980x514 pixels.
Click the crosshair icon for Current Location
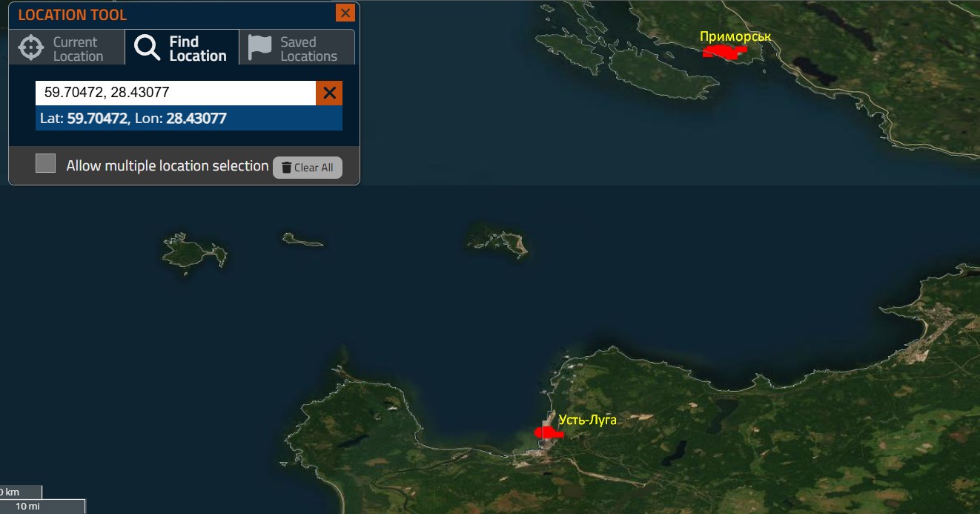pos(31,48)
